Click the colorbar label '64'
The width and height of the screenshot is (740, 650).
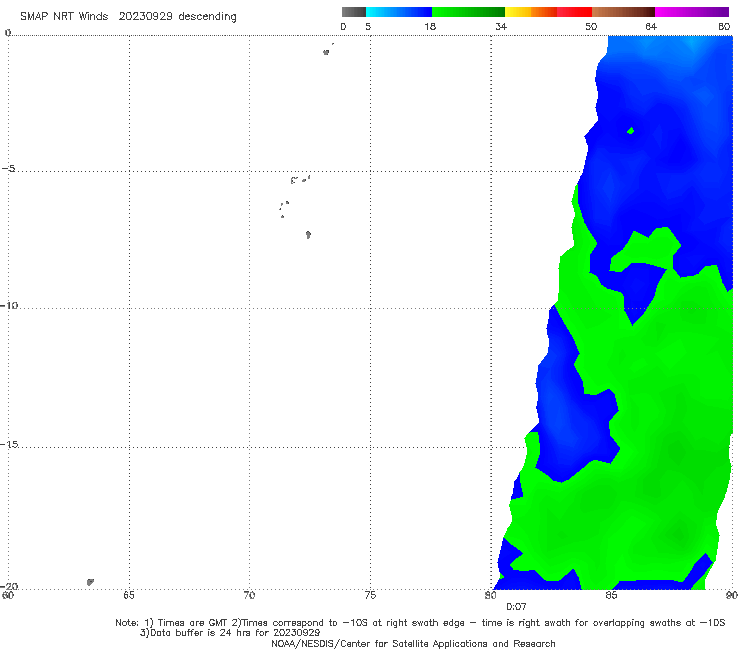(651, 27)
